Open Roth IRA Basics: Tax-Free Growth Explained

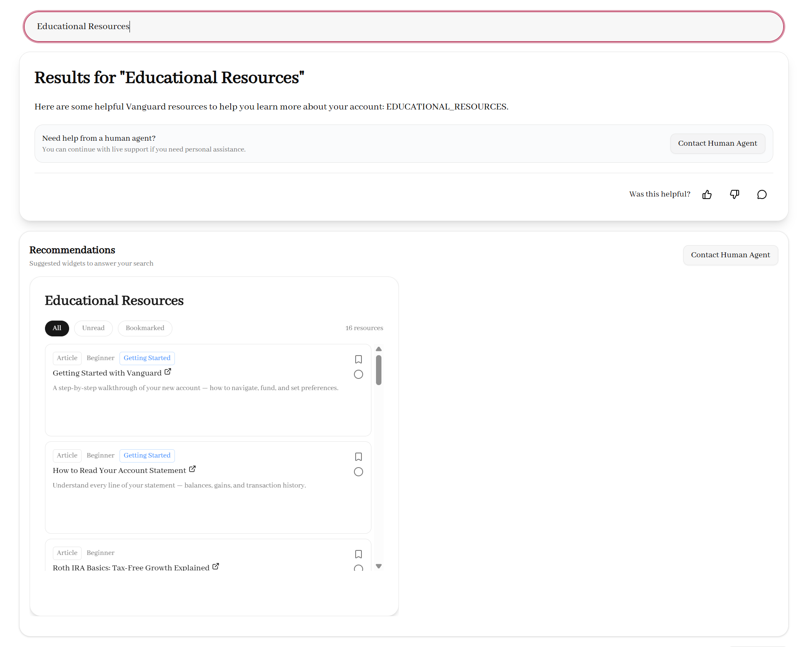tap(131, 567)
